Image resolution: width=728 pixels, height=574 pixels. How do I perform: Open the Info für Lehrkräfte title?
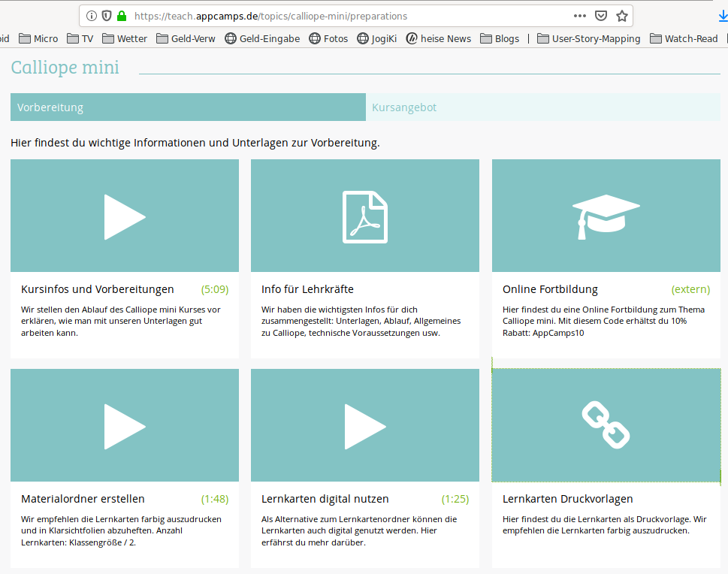coord(307,289)
